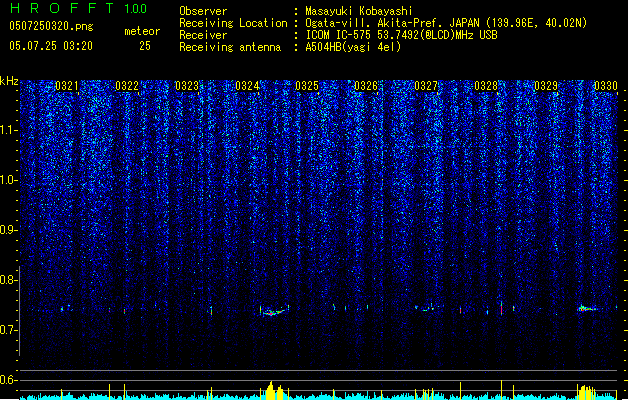
Task: Click the 0322 time marker
Action: (x=127, y=86)
